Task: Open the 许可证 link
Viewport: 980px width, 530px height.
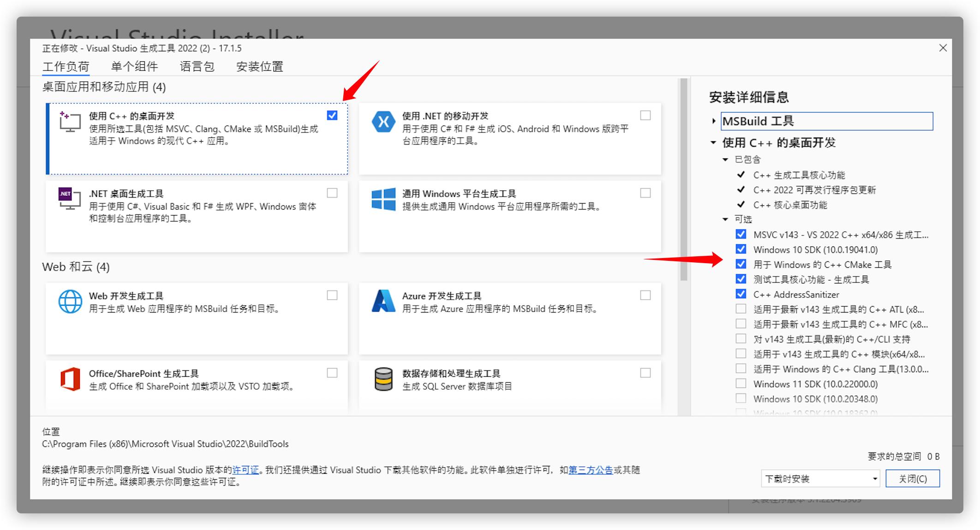Action: [x=245, y=470]
